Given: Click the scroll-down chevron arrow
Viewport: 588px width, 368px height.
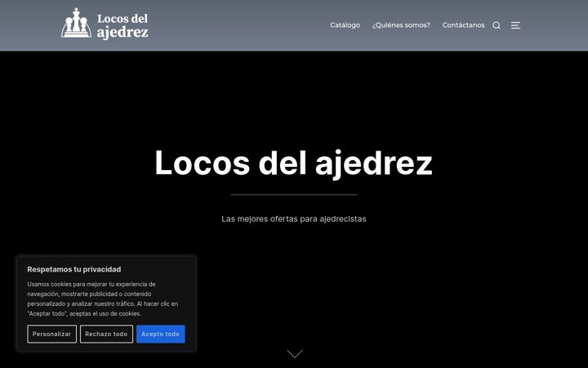Looking at the screenshot, I should point(294,354).
